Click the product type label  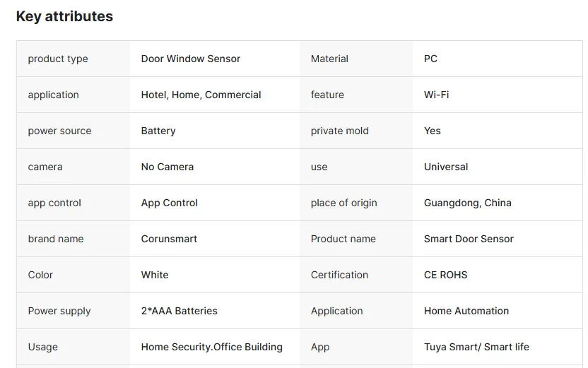tap(58, 59)
